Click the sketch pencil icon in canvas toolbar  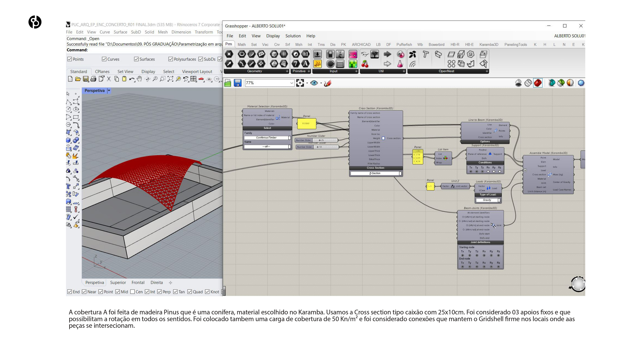click(x=327, y=83)
